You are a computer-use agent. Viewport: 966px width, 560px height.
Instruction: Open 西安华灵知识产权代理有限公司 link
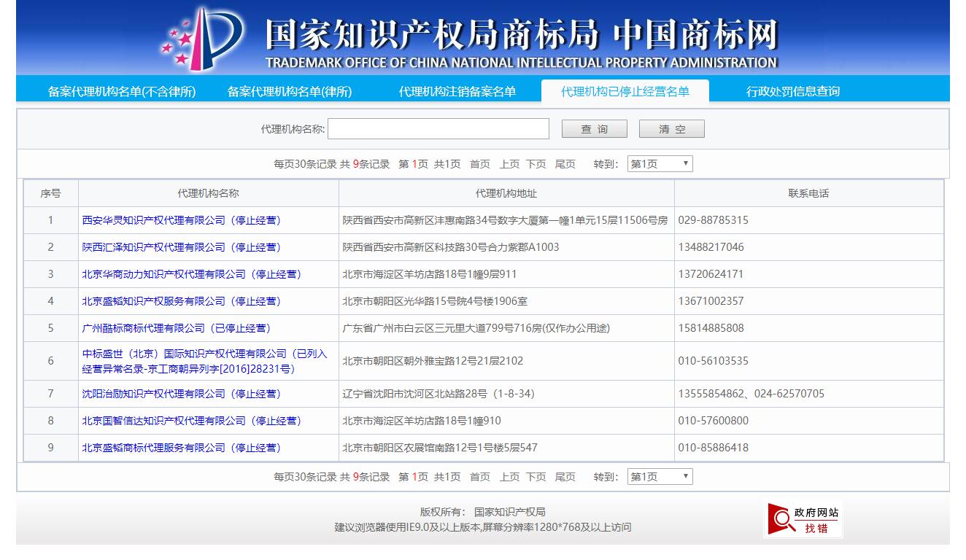tap(182, 220)
